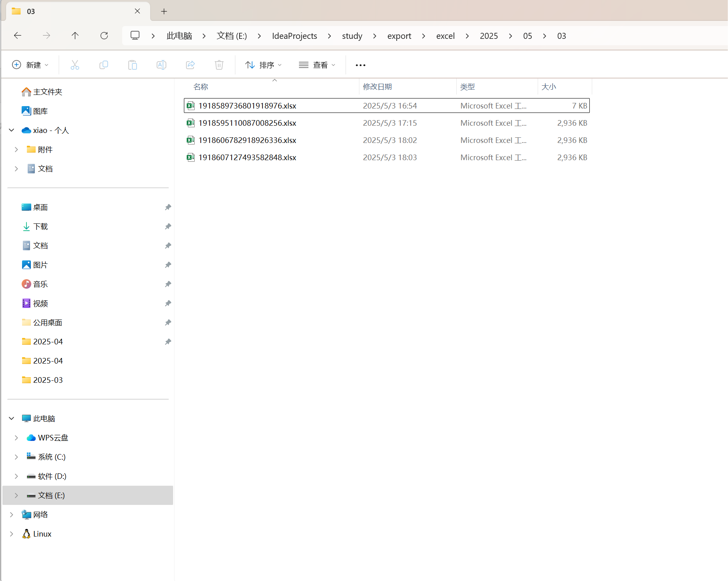Click the Paste icon in the toolbar
The image size is (728, 581).
coord(133,64)
